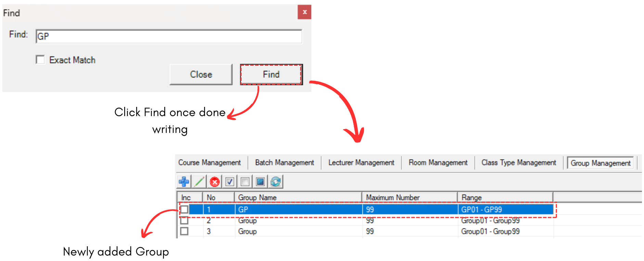This screenshot has height=261, width=644.
Task: Click the Find text input field
Action: point(169,36)
